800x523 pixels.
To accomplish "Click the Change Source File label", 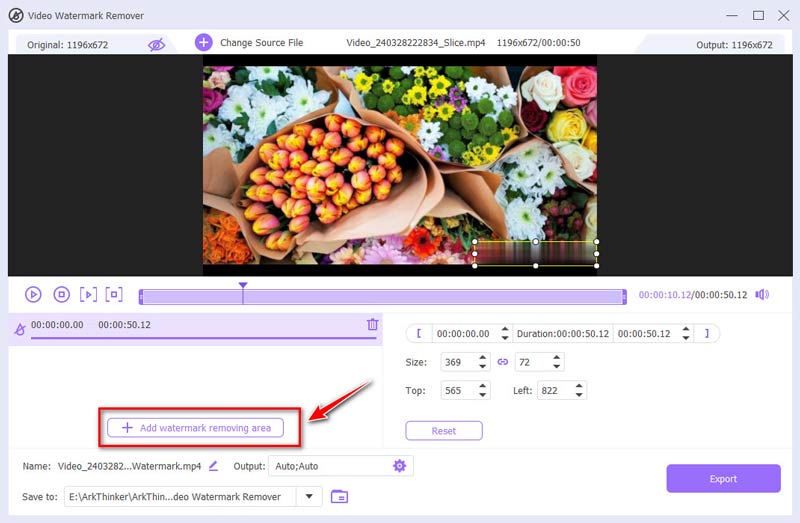I will pos(261,42).
